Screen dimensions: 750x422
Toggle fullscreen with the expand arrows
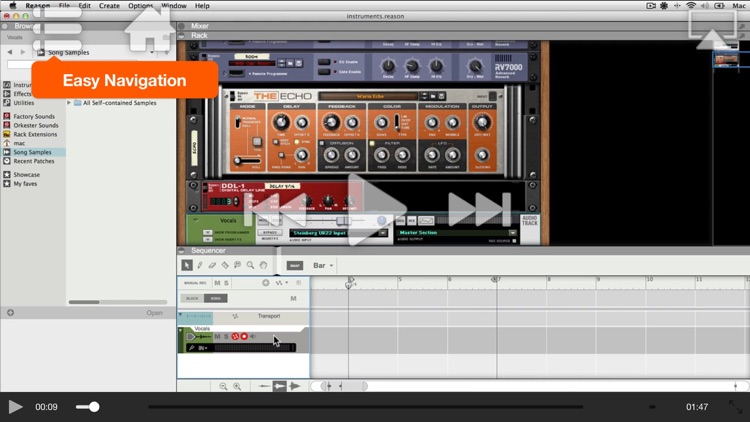pyautogui.click(x=735, y=407)
